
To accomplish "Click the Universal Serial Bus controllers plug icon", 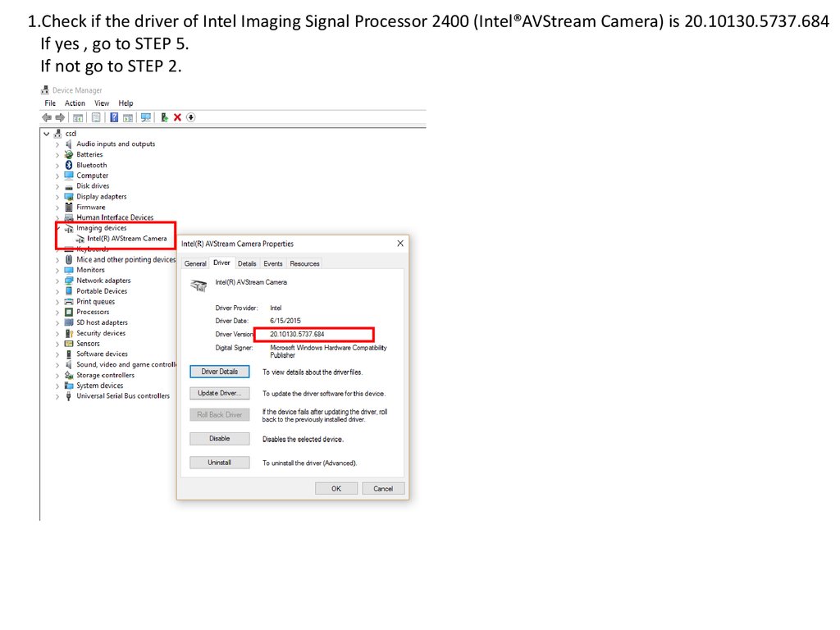I will point(69,396).
